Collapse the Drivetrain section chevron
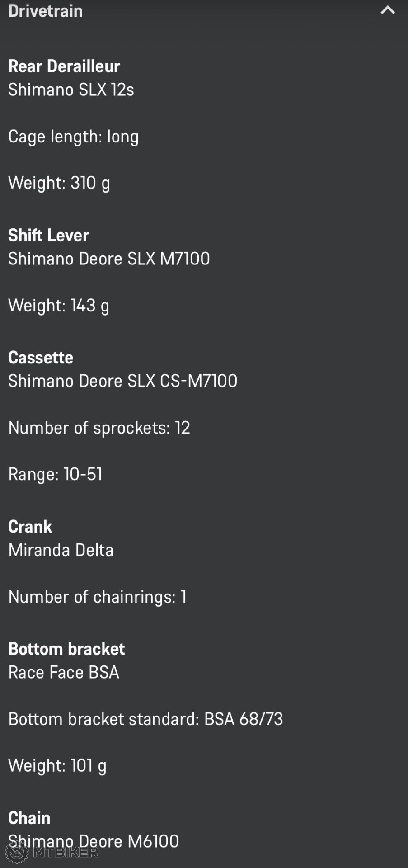This screenshot has height=868, width=408. point(388,10)
